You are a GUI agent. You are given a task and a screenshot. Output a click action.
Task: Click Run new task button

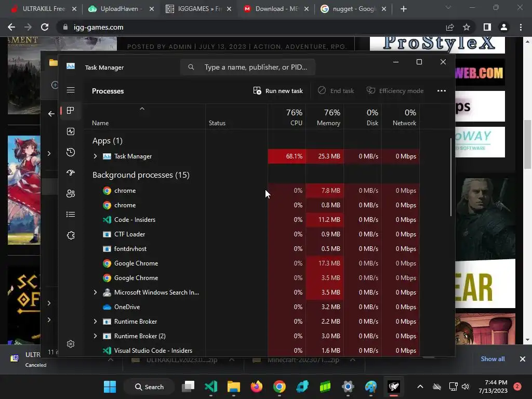pyautogui.click(x=278, y=90)
